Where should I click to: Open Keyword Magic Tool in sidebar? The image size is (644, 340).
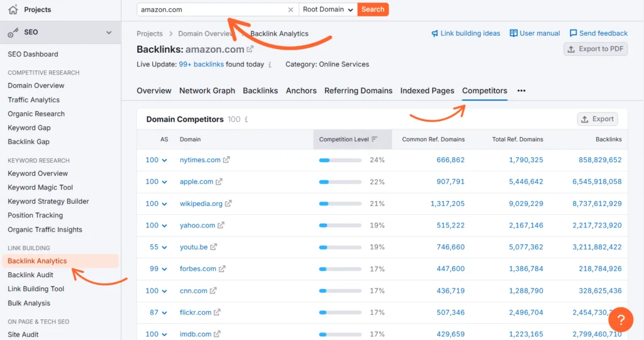click(x=40, y=187)
